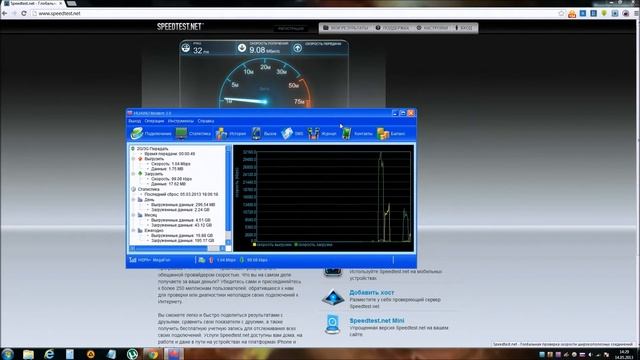
Task: Click the system tray clock
Action: point(624,354)
